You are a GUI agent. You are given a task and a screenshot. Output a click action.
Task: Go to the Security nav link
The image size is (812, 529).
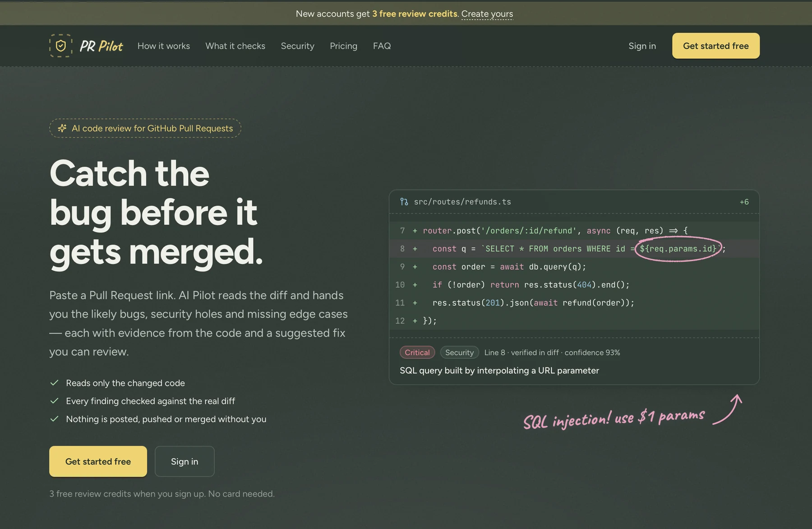pos(298,46)
